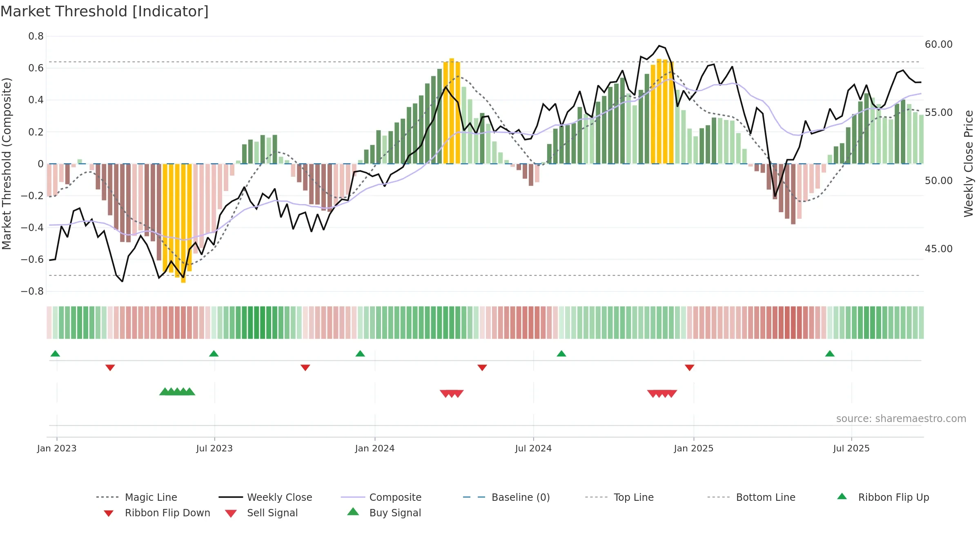980x551 pixels.
Task: Click the Market Threshold (Composite) axis title
Action: (x=7, y=164)
